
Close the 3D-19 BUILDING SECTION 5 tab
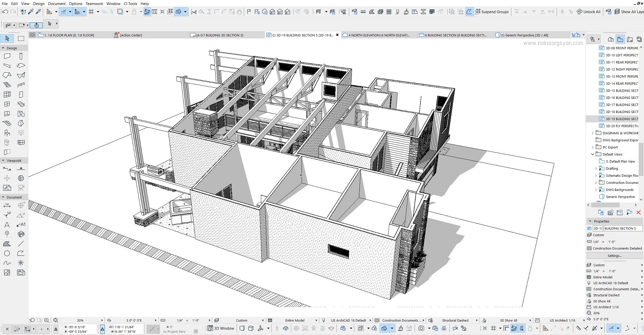(337, 35)
